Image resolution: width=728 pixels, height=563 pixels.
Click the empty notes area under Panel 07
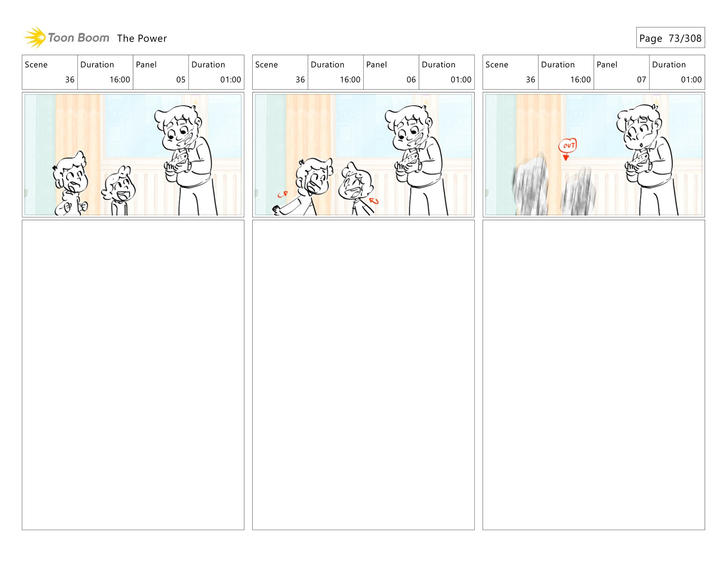pos(594,375)
